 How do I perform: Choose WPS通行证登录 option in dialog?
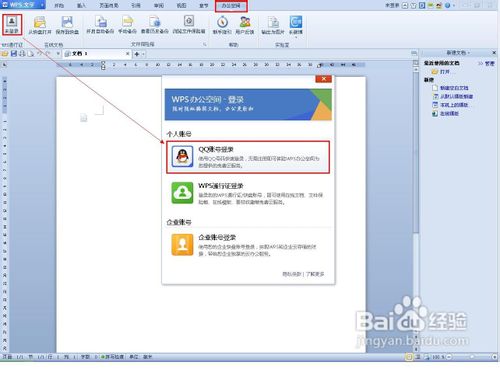click(248, 193)
